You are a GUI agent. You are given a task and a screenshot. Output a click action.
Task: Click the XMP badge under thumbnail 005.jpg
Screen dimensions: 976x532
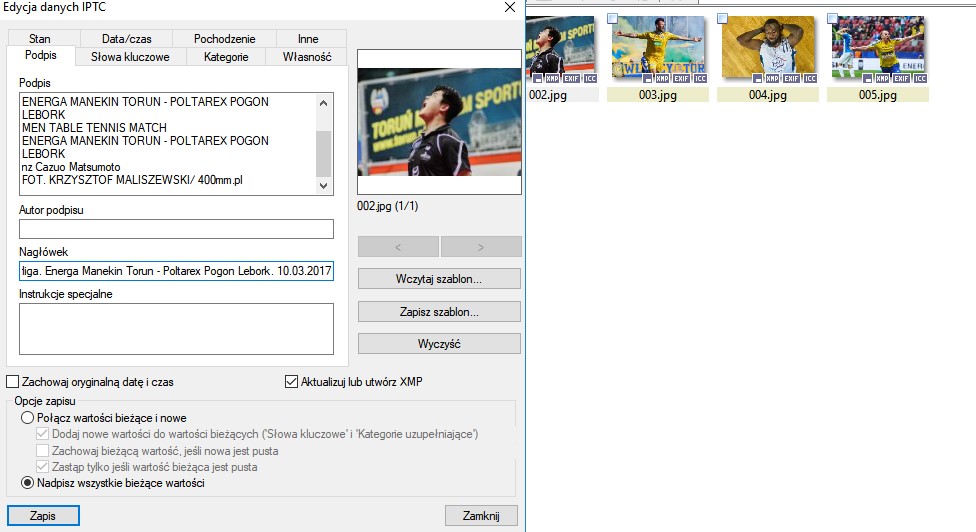click(883, 78)
